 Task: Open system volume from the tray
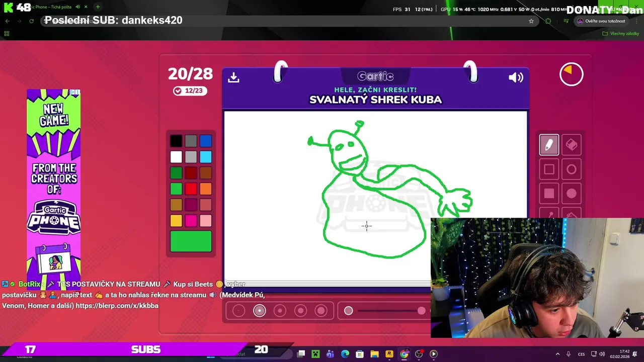(x=602, y=354)
